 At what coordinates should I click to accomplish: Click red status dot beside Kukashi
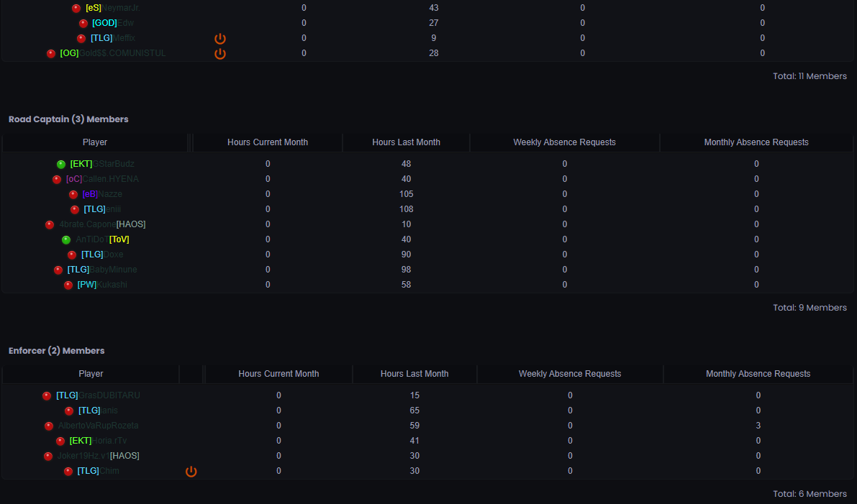68,285
